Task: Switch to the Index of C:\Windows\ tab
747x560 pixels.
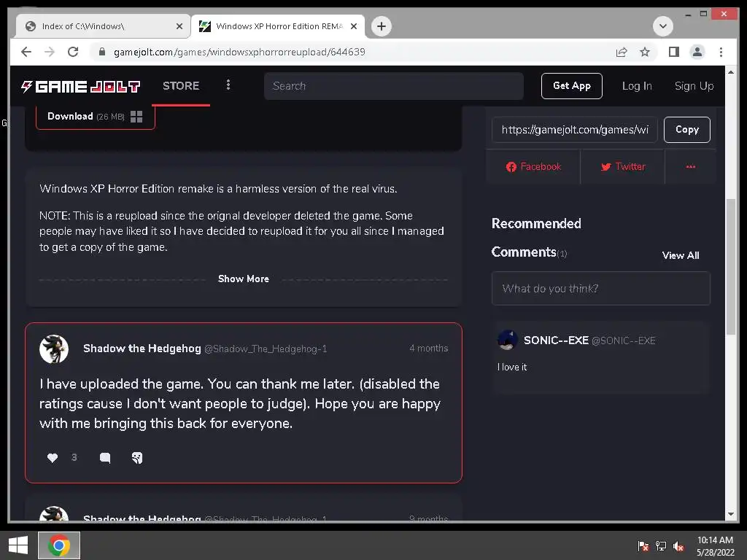Action: tap(102, 26)
